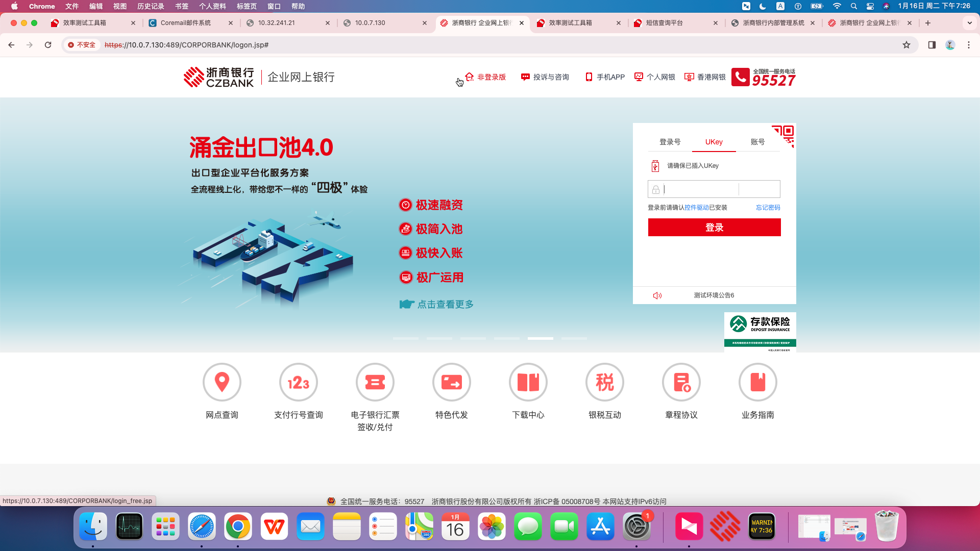Image resolution: width=980 pixels, height=551 pixels.
Task: Open 香港网银 link
Action: (x=705, y=77)
